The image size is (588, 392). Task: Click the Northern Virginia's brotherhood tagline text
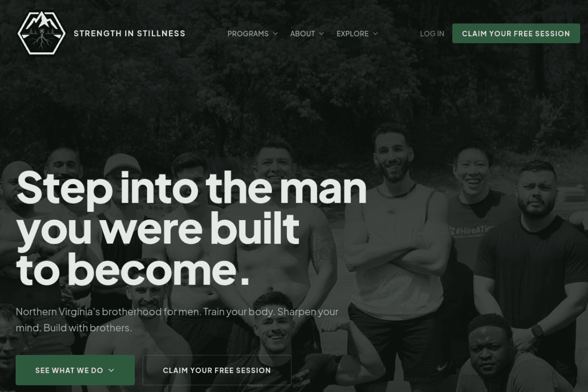pyautogui.click(x=177, y=320)
